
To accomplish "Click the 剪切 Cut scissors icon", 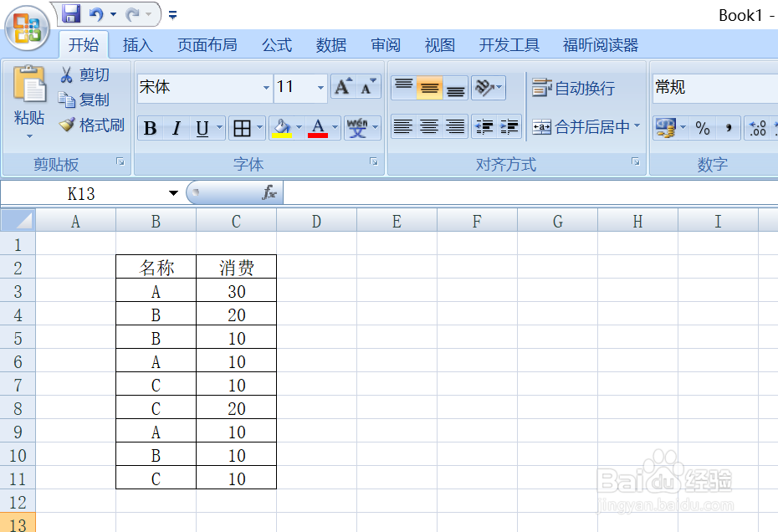I will (x=65, y=74).
